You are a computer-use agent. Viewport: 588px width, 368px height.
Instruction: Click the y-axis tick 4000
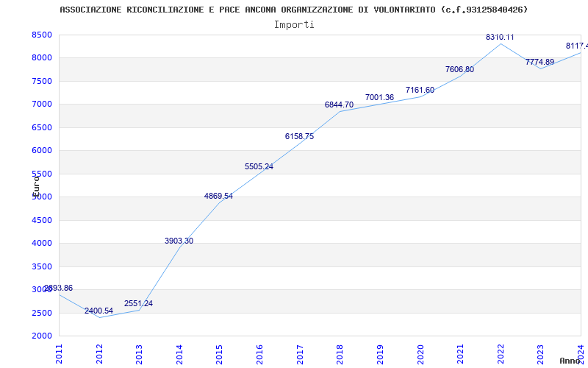pos(42,244)
